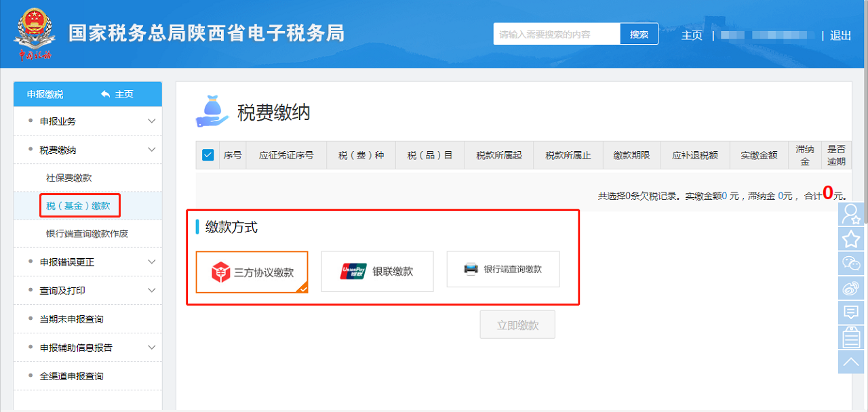
Task: Click the 搜索 search button
Action: coord(639,34)
